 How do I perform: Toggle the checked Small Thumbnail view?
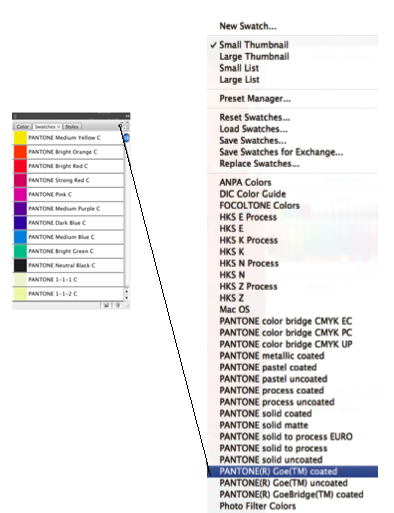pos(254,45)
